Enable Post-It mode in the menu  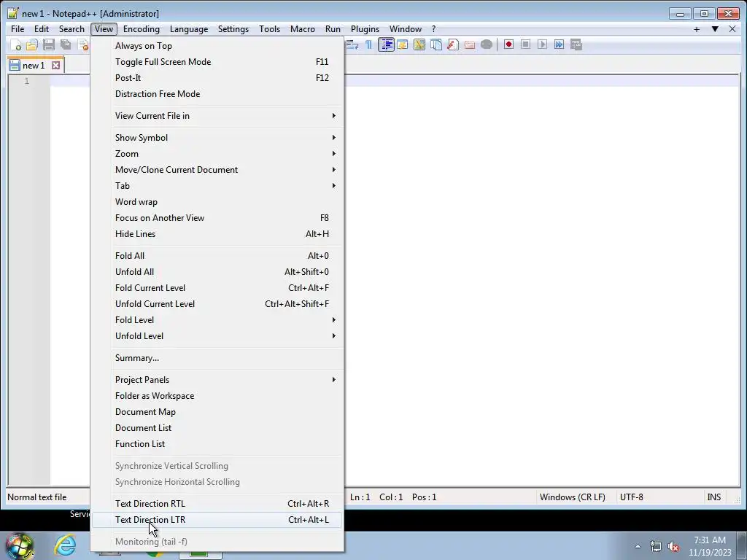click(x=217, y=78)
